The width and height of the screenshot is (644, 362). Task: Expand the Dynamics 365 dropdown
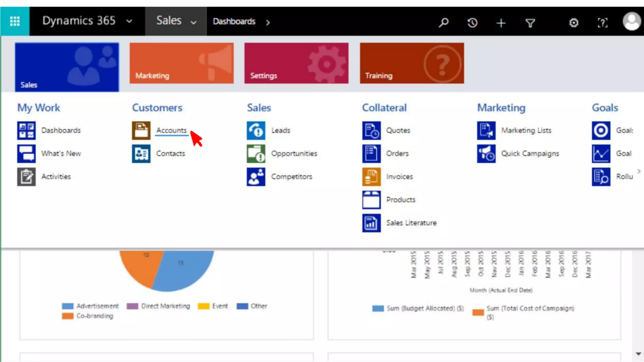[129, 21]
